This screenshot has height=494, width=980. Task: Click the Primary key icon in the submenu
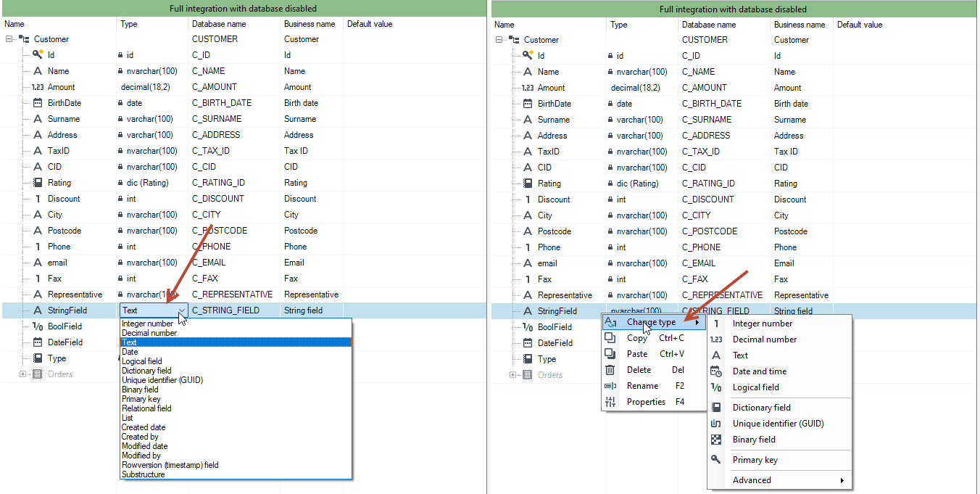[x=716, y=460]
